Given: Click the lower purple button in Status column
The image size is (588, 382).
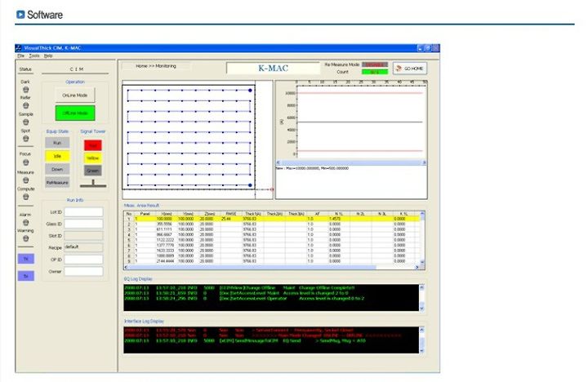Looking at the screenshot, I should 26,276.
